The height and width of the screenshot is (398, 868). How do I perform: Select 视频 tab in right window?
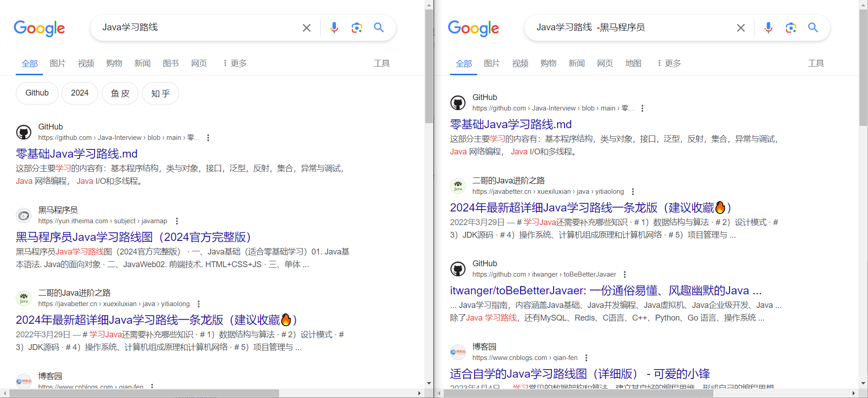(x=520, y=63)
